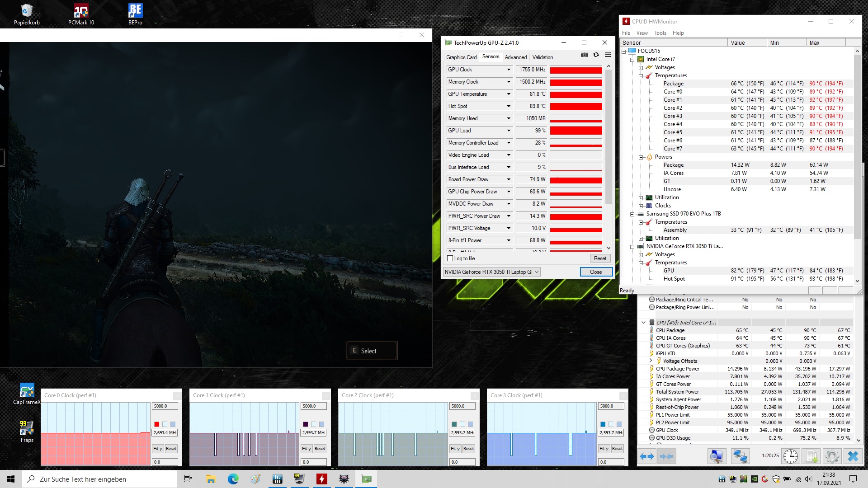Collapse CPU [#0] Intel Core section in HWiNFO
Viewport: 868px width, 488px height.
643,323
